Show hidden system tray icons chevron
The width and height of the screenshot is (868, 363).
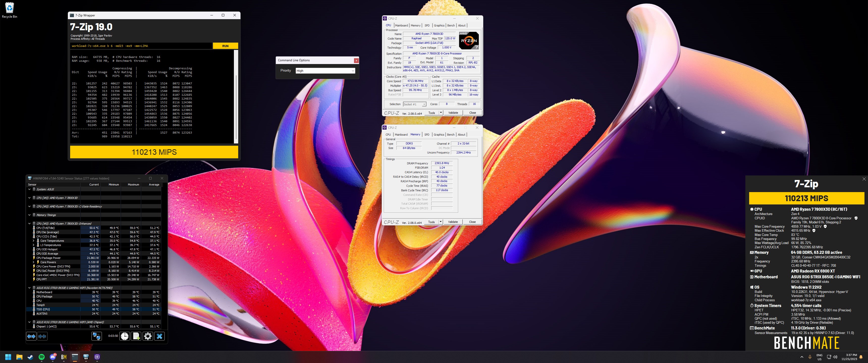click(801, 357)
